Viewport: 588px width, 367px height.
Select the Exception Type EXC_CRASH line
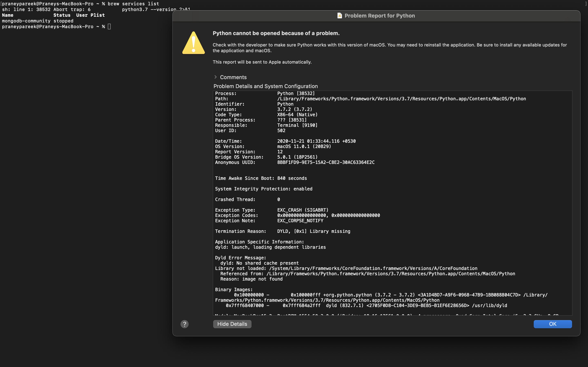click(271, 210)
